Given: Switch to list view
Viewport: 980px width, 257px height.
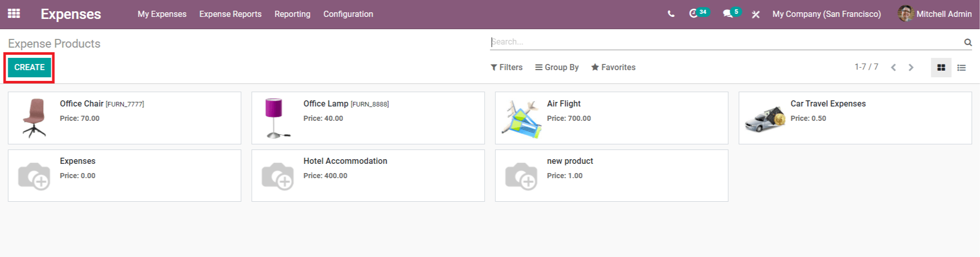Looking at the screenshot, I should (962, 68).
